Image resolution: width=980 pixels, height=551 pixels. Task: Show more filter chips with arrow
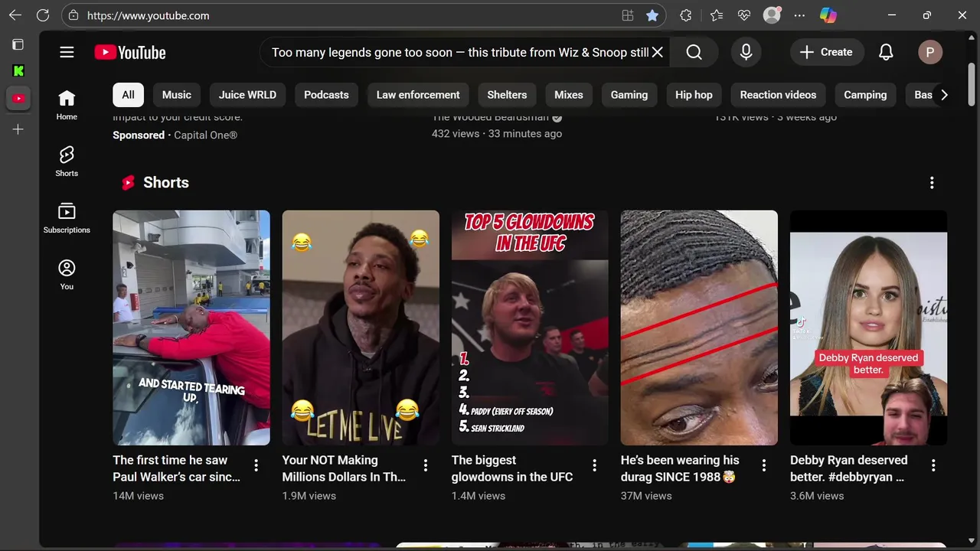(944, 95)
